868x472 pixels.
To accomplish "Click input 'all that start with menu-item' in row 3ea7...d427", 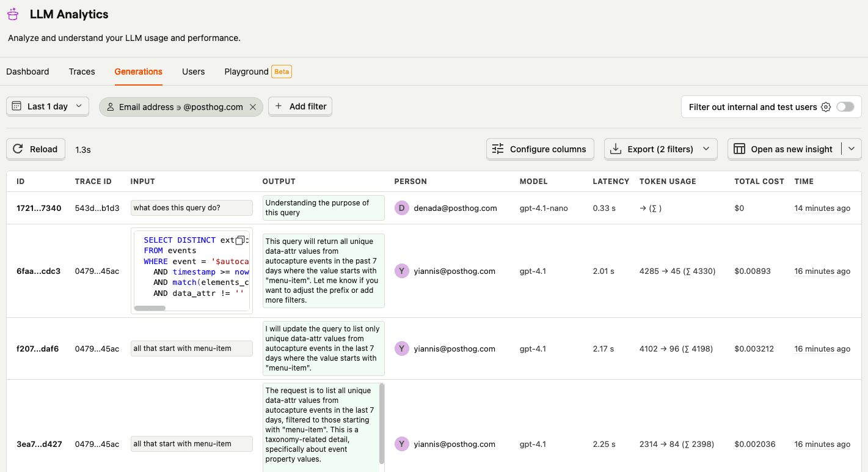I will click(191, 444).
